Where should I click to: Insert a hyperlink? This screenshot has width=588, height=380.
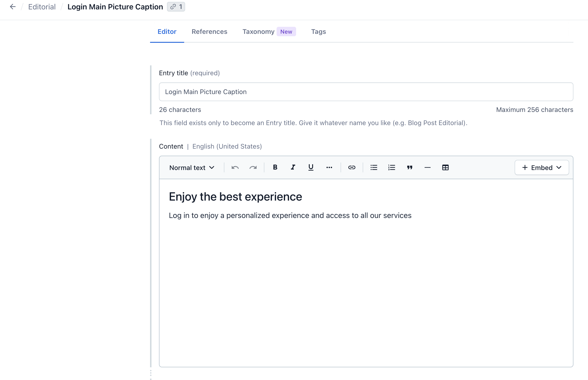pos(352,168)
